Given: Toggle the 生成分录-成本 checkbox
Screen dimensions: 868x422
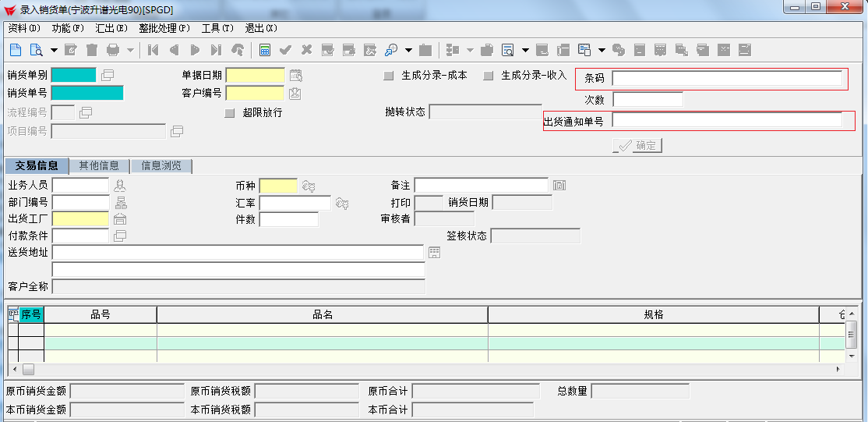Looking at the screenshot, I should [x=389, y=76].
